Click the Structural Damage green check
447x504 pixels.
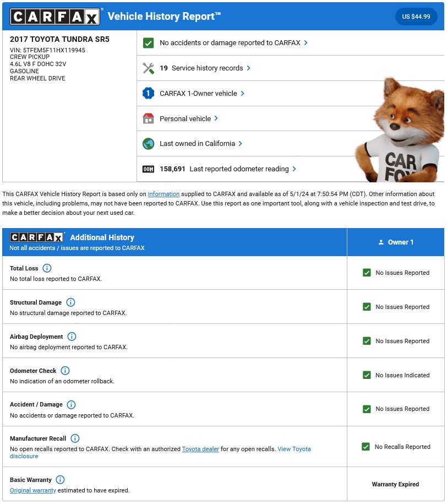(x=367, y=307)
